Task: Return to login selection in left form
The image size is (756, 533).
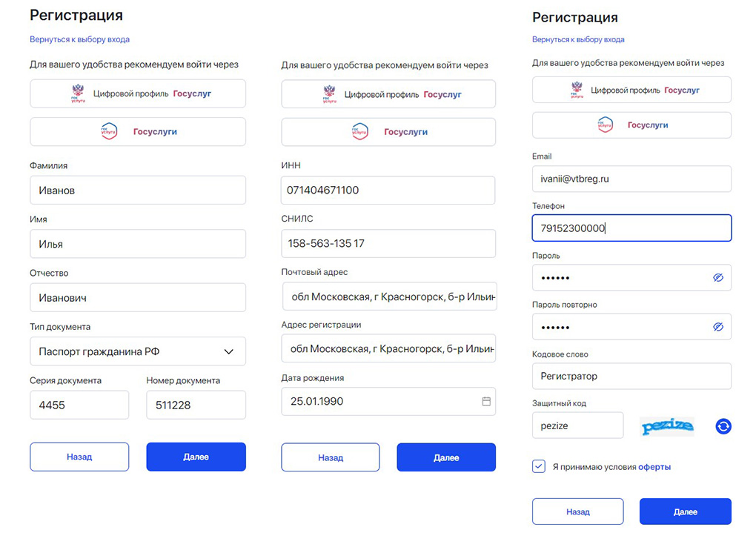Action: tap(79, 39)
